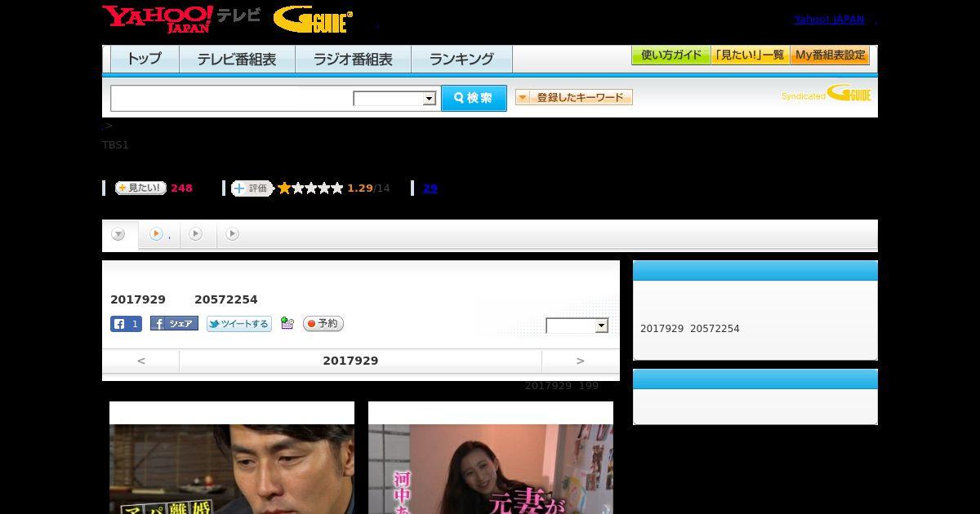The image size is (980, 514).
Task: Expand the dropdown beside 予約 row
Action: pos(577,326)
